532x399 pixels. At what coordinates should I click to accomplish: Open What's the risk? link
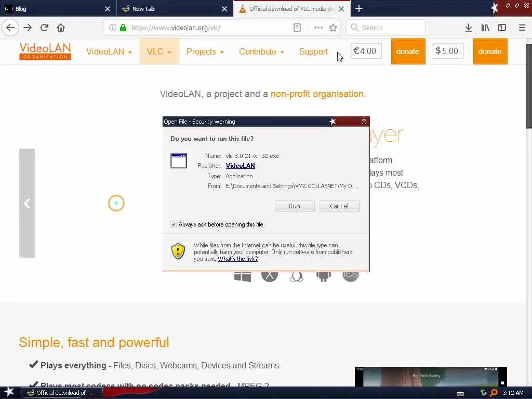(237, 259)
